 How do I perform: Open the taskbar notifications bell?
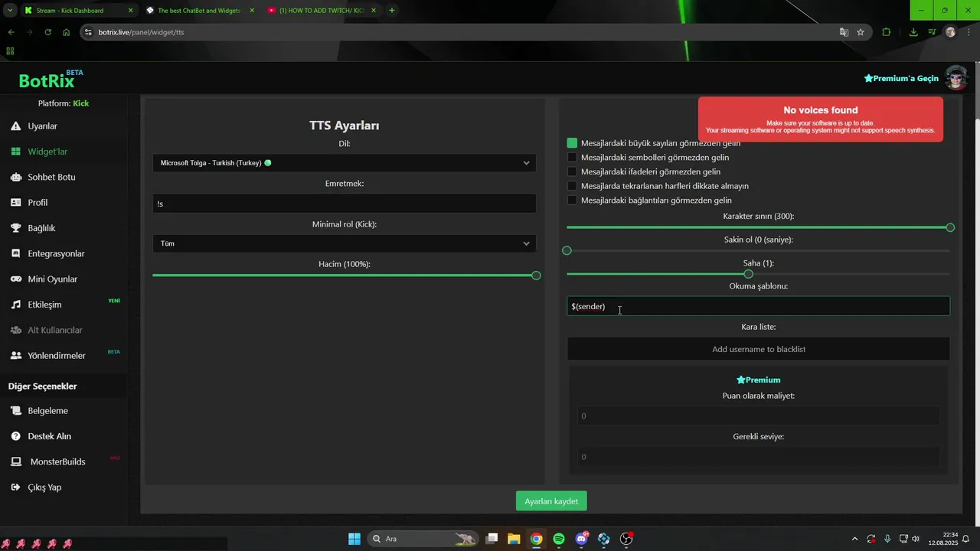[966, 539]
